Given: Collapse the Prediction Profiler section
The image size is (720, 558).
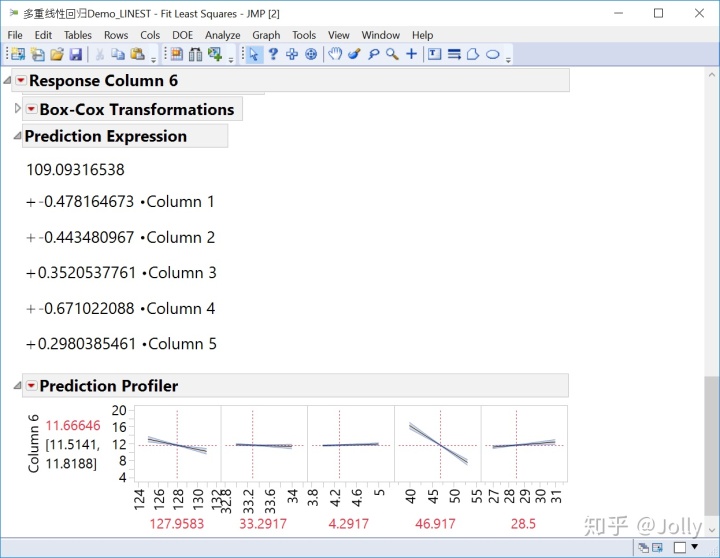Looking at the screenshot, I should click(x=17, y=385).
